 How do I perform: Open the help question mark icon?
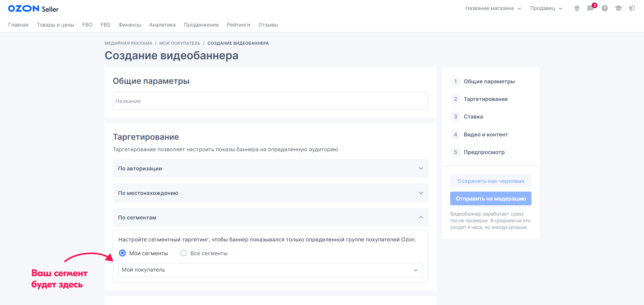point(604,8)
